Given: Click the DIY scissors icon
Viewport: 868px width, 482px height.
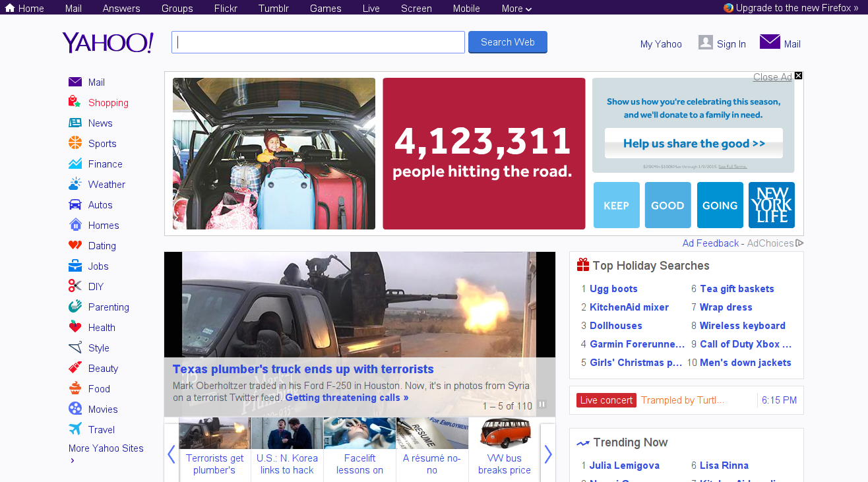Looking at the screenshot, I should (x=75, y=286).
